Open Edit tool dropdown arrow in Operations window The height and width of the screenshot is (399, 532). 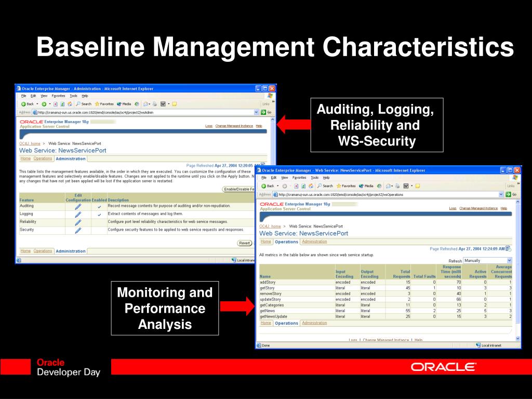pos(412,186)
